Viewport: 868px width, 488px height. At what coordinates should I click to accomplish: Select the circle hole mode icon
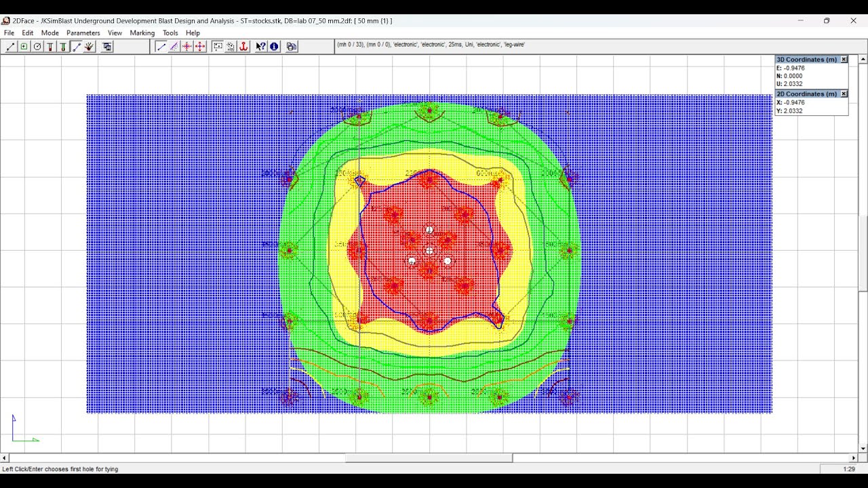37,47
